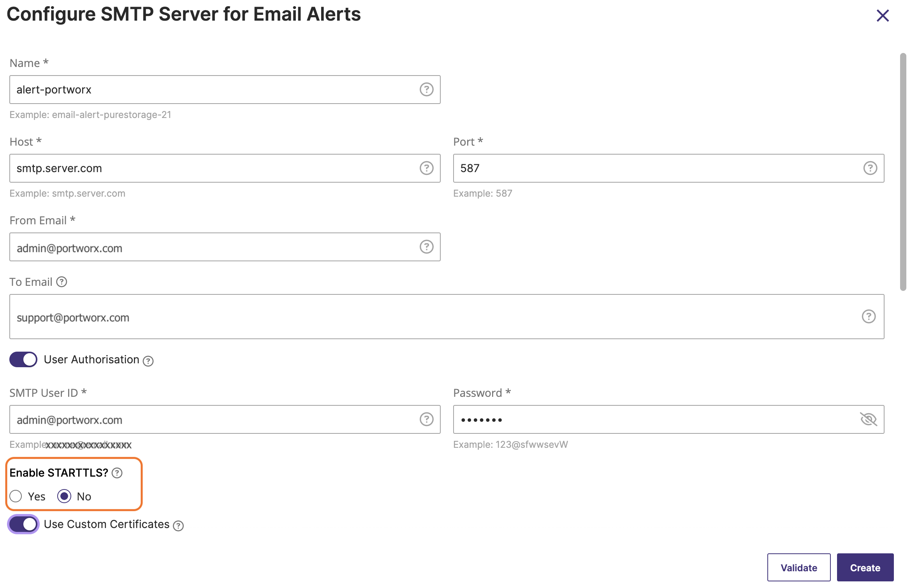Open help for Enable STARTTLS
The width and height of the screenshot is (911, 588).
pos(117,473)
